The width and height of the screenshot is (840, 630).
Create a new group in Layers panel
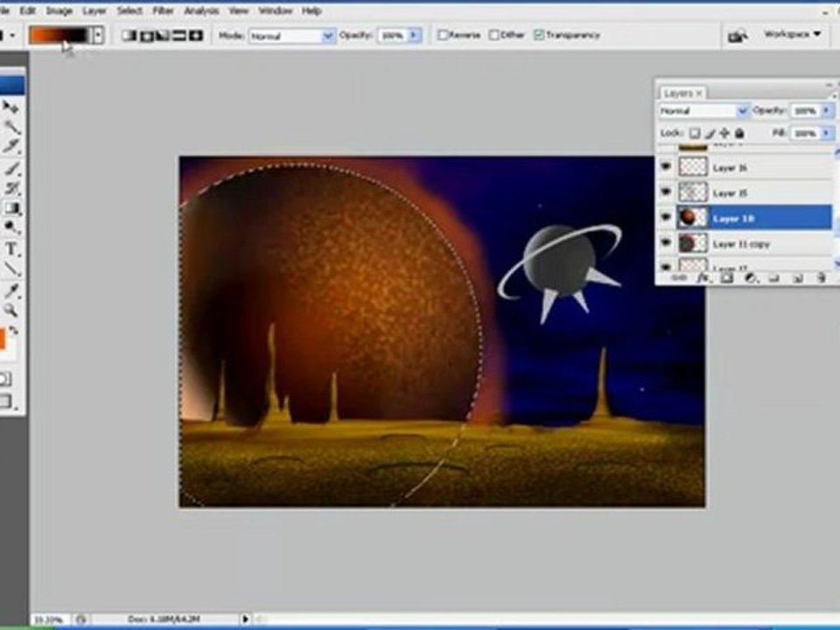tap(773, 278)
